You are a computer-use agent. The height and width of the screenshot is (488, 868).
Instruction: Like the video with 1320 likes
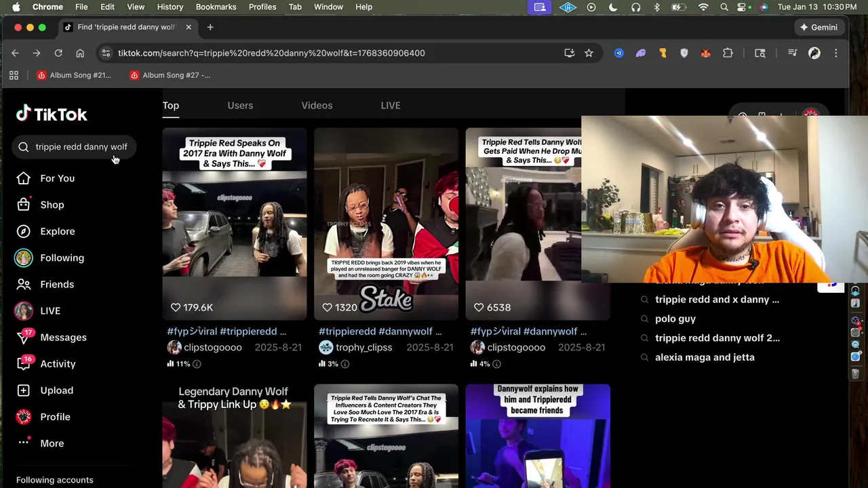pyautogui.click(x=327, y=307)
